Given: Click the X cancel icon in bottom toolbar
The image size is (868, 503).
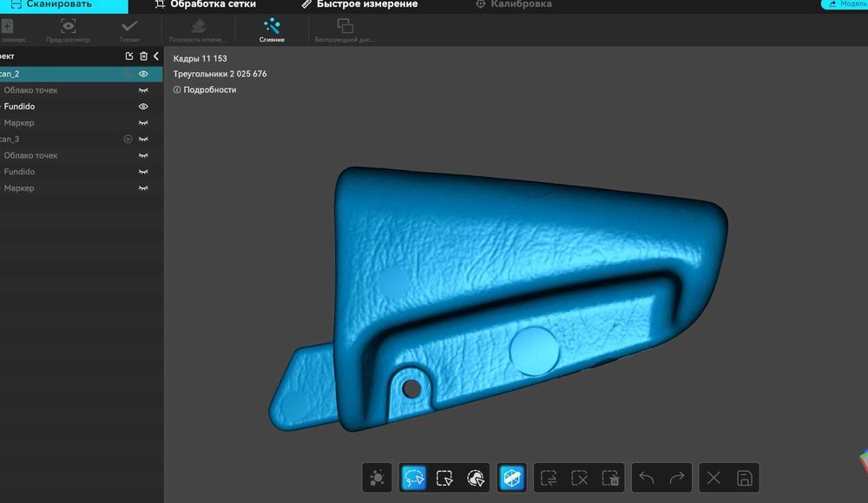Looking at the screenshot, I should coord(713,478).
